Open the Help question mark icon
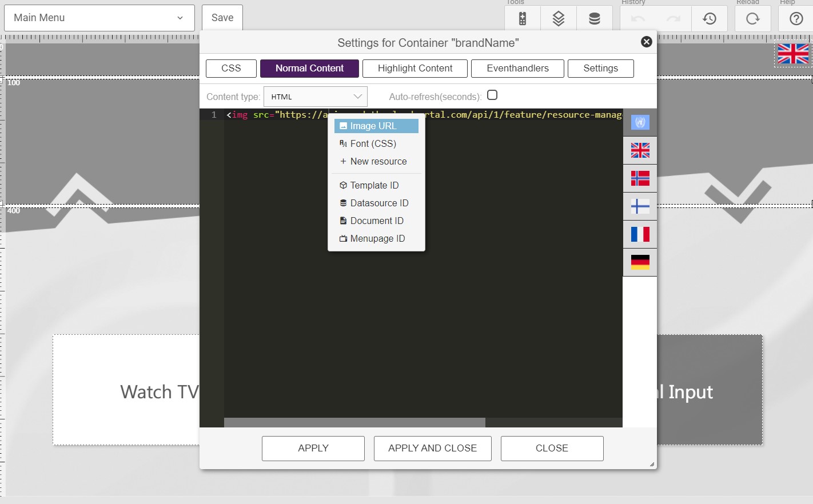Viewport: 813px width, 504px height. 796,19
